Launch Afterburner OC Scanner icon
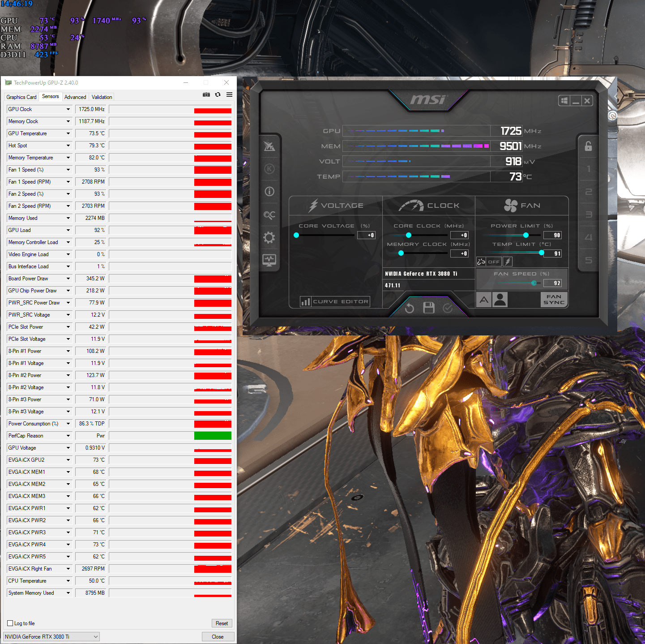Viewport: 645px width, 644px height. 269,215
